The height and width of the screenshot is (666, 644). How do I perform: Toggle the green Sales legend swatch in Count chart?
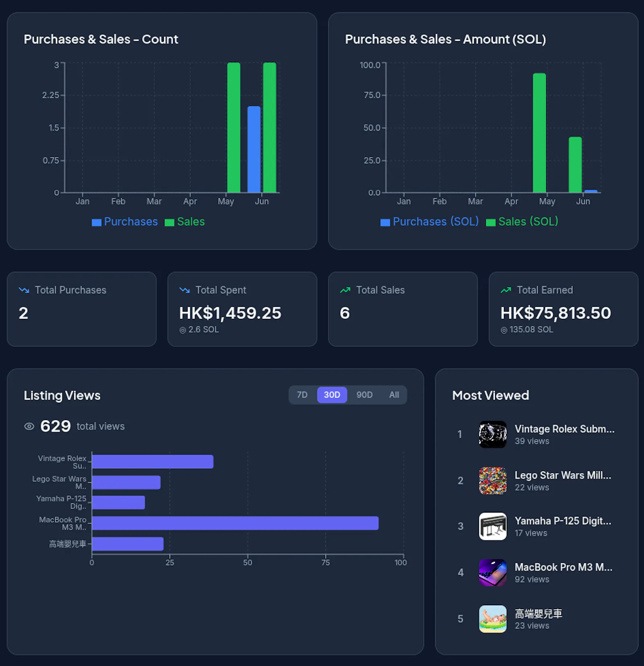(x=169, y=222)
